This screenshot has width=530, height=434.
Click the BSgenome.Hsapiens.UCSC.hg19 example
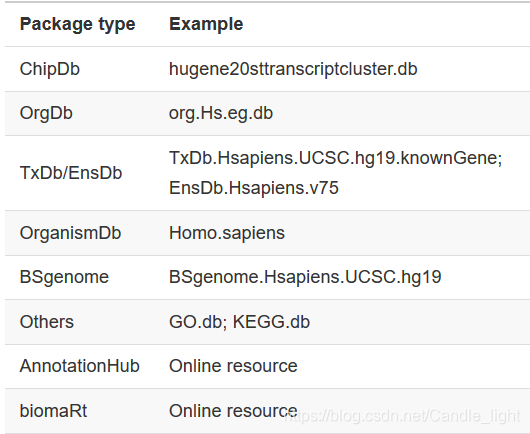pos(305,277)
